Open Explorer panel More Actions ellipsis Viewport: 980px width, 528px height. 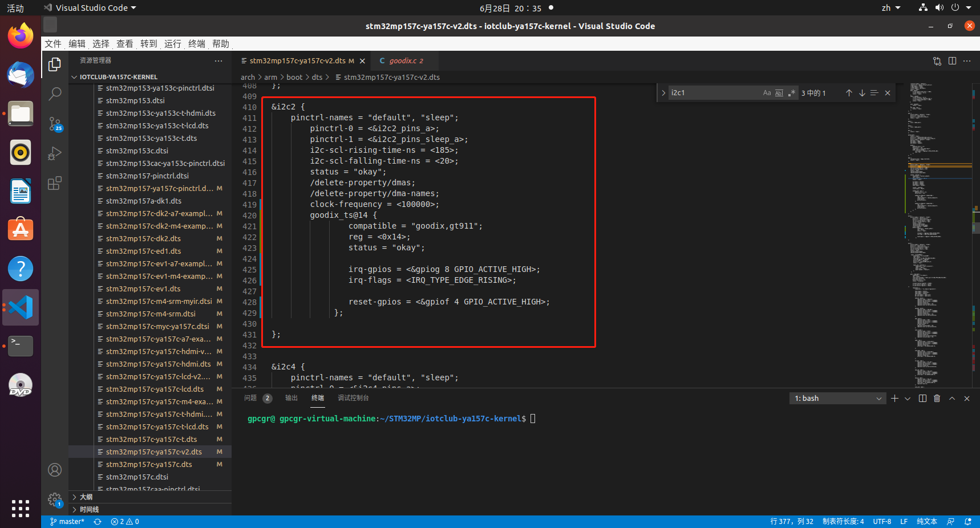point(218,60)
